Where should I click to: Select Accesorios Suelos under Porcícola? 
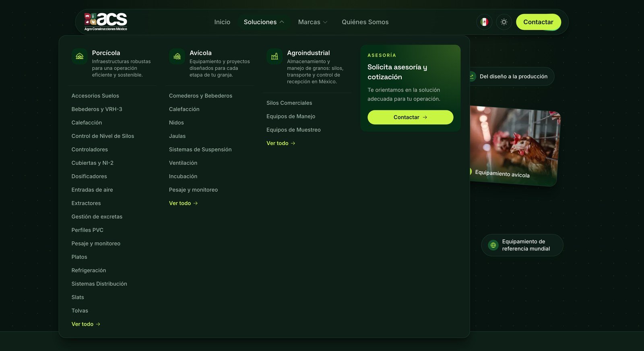tap(95, 96)
